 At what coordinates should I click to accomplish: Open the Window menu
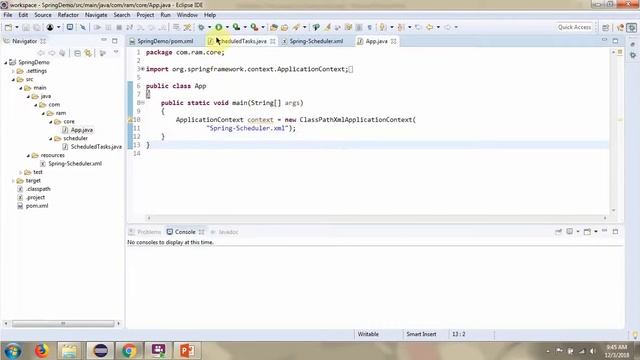pos(187,15)
